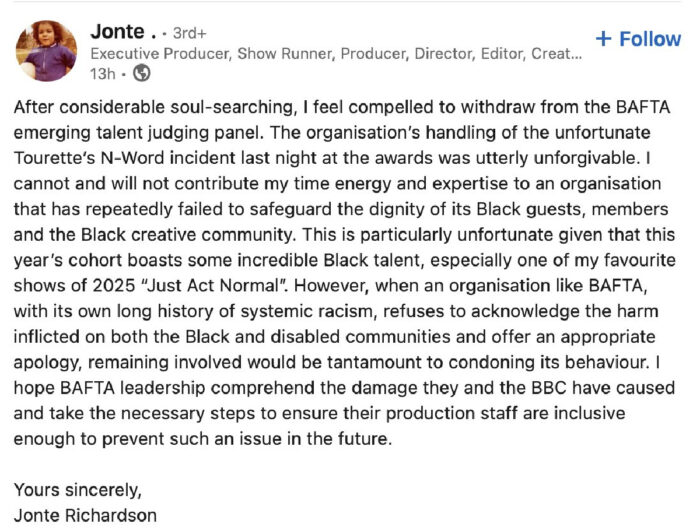The width and height of the screenshot is (700, 531).
Task: Open Jonte's profile picture
Action: click(x=46, y=51)
